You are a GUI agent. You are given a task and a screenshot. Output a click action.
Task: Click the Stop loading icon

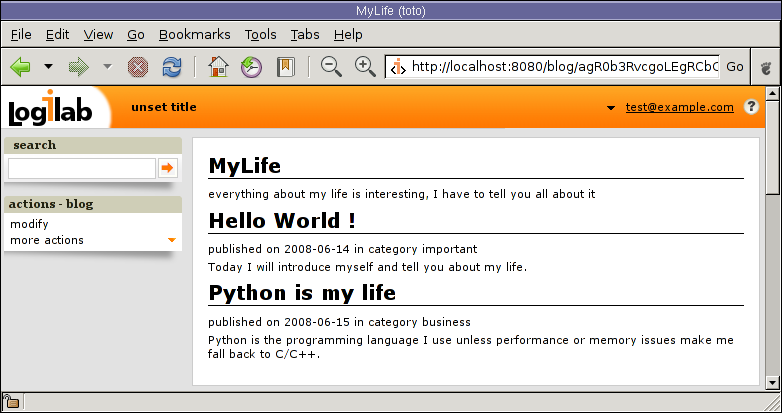(x=138, y=67)
